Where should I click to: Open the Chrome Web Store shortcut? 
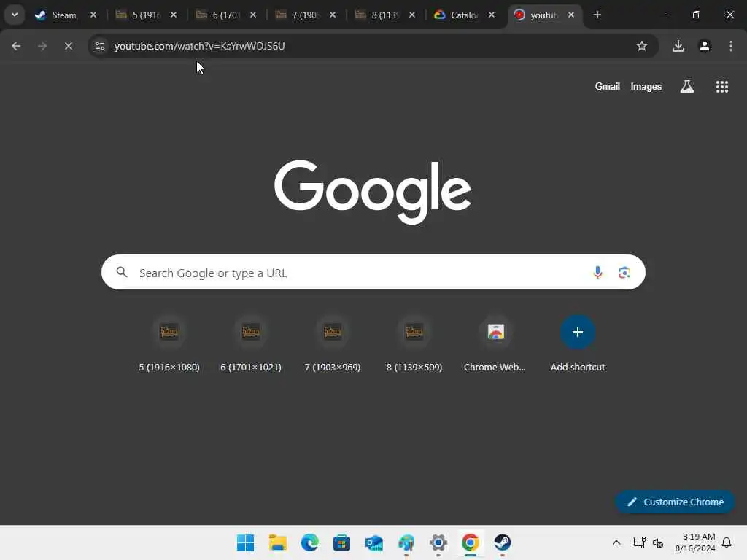coord(495,345)
